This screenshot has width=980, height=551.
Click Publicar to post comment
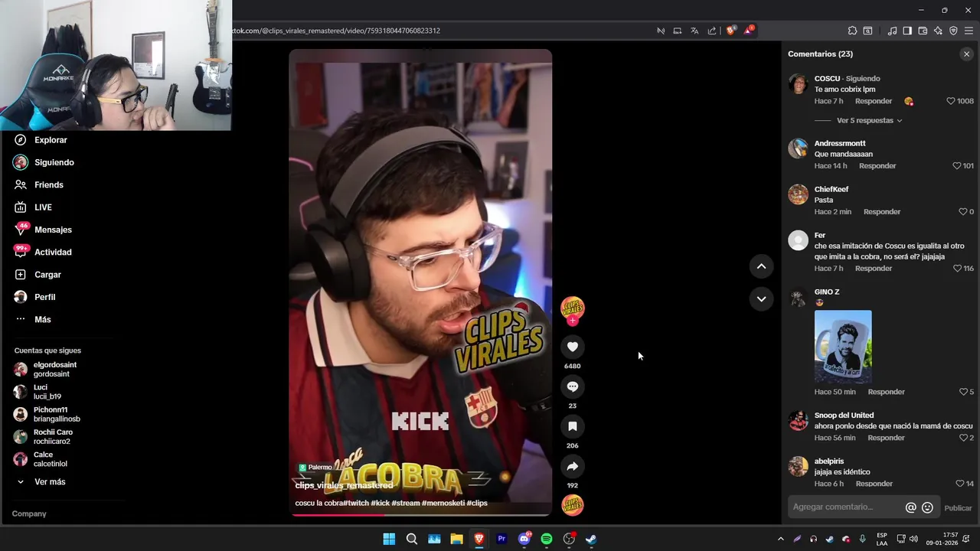pos(958,508)
